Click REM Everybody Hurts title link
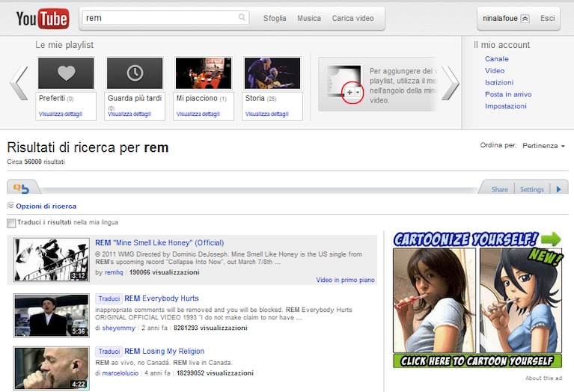The width and height of the screenshot is (574, 392). [x=162, y=298]
